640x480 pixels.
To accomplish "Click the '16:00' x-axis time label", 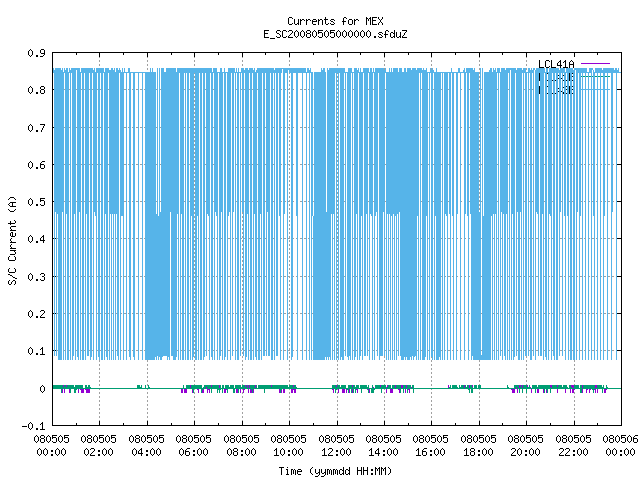I will click(x=430, y=452).
